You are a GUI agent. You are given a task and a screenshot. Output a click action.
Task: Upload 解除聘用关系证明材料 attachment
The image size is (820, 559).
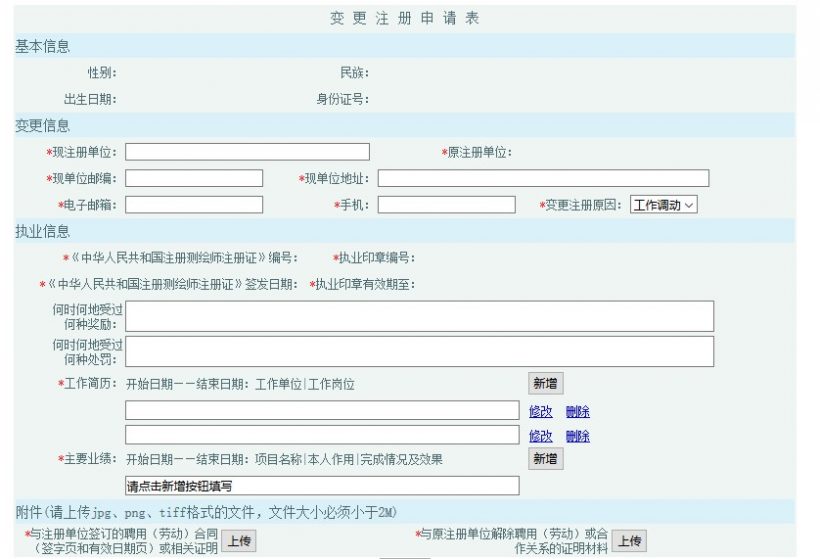point(629,541)
